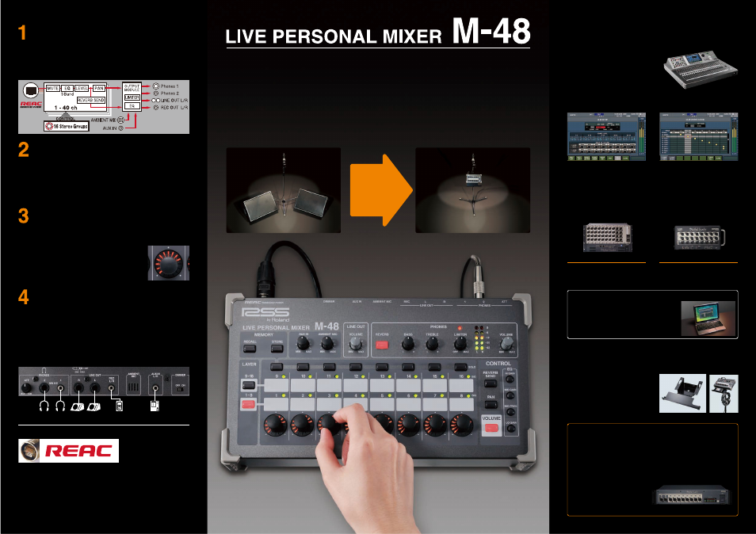Click the EQ HI GAIN knob
The height and width of the screenshot is (534, 756).
510,380
